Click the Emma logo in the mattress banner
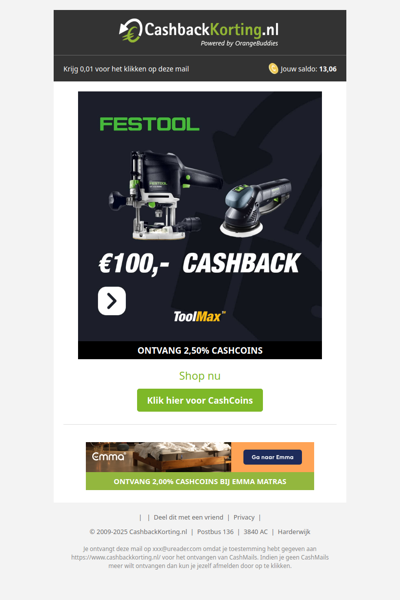The width and height of the screenshot is (400, 600). click(x=109, y=456)
